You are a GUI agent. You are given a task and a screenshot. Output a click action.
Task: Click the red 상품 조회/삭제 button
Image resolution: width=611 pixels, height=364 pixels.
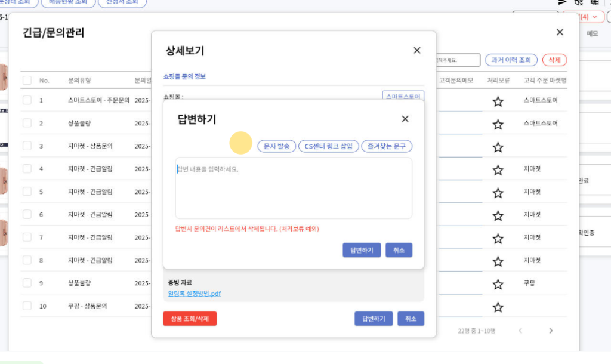tap(190, 319)
